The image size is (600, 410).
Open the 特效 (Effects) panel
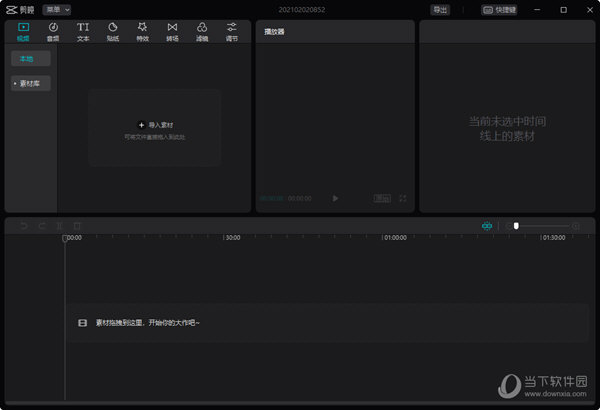coord(142,31)
